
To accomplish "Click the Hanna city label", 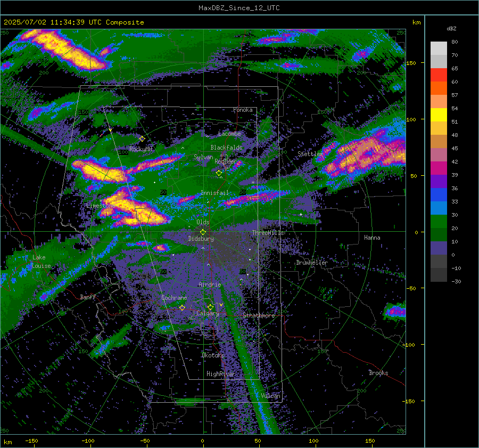I will point(372,238).
